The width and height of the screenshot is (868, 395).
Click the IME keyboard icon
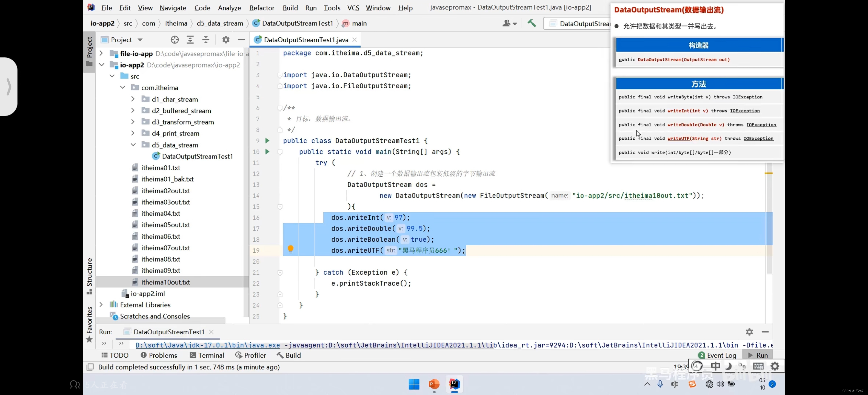point(758,366)
